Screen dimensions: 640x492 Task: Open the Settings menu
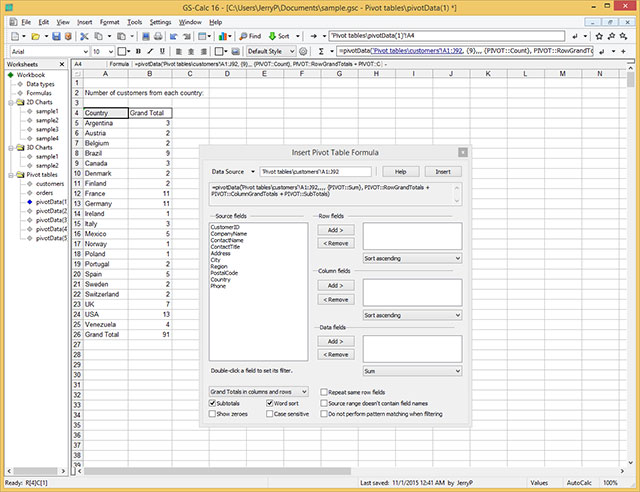click(x=160, y=21)
